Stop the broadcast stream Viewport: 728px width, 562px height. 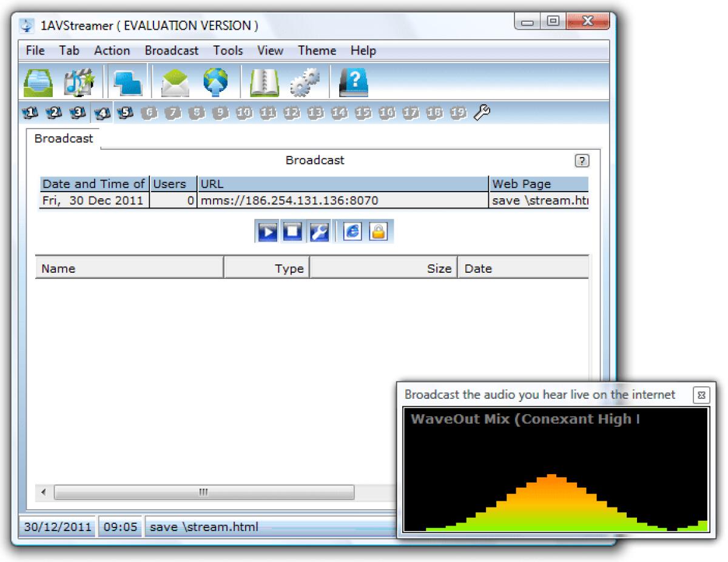(x=292, y=231)
